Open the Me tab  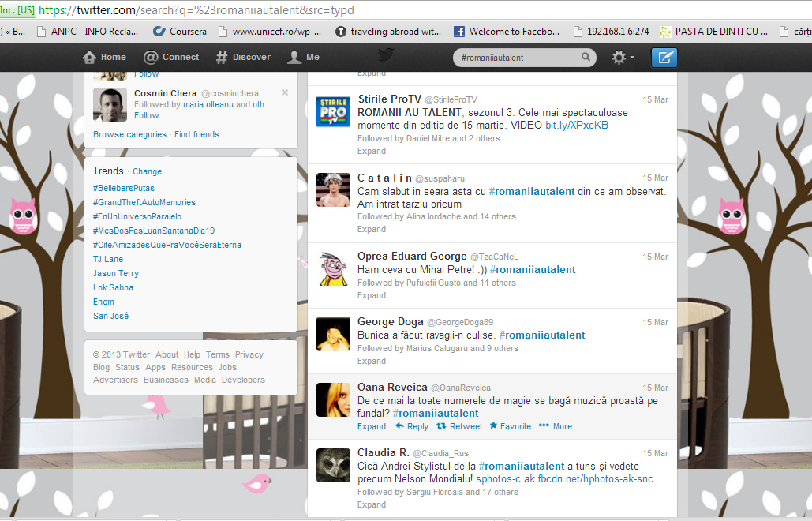pyautogui.click(x=304, y=58)
